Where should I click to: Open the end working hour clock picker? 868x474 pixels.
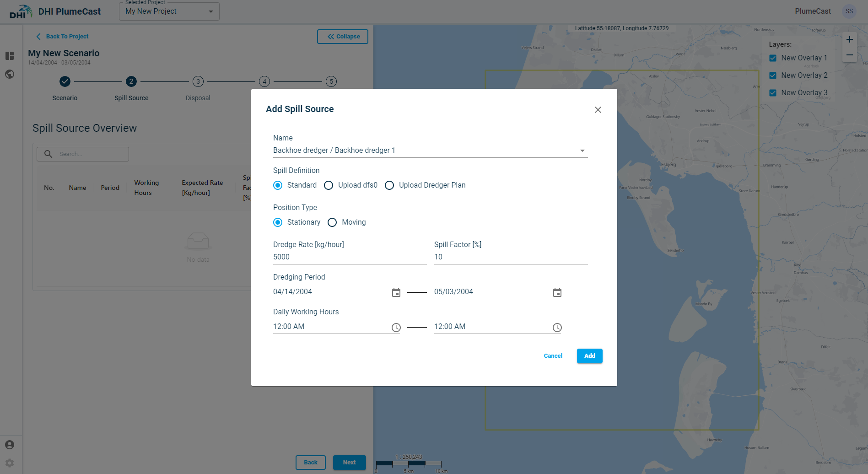coord(557,328)
